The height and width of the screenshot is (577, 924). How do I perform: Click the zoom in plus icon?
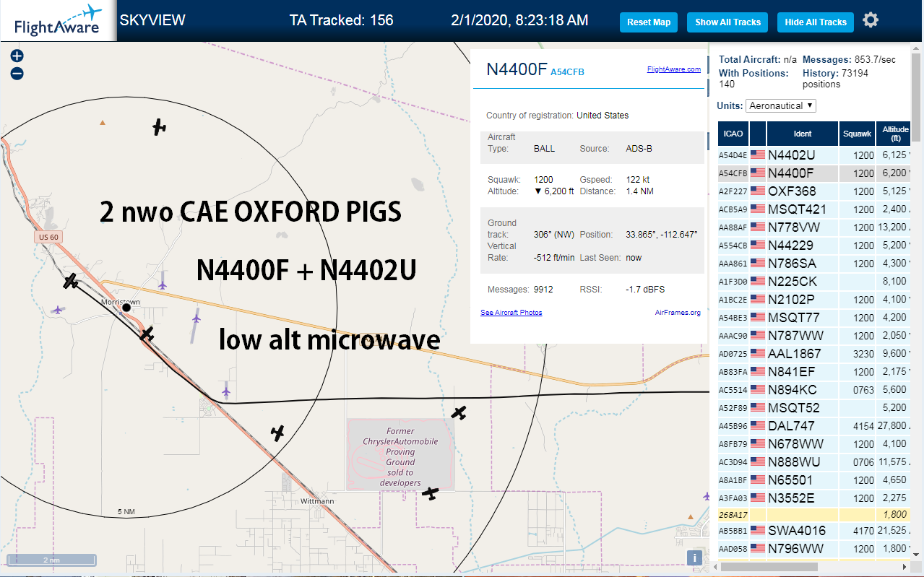[17, 56]
